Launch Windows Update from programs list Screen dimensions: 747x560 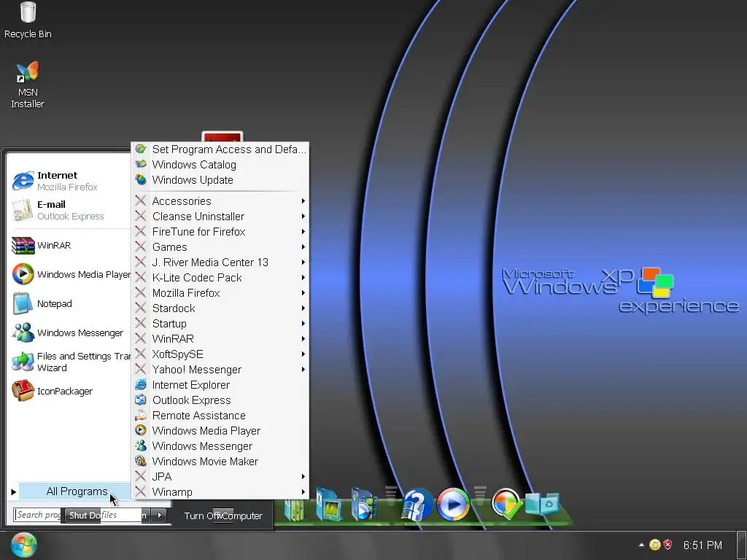pyautogui.click(x=220, y=179)
